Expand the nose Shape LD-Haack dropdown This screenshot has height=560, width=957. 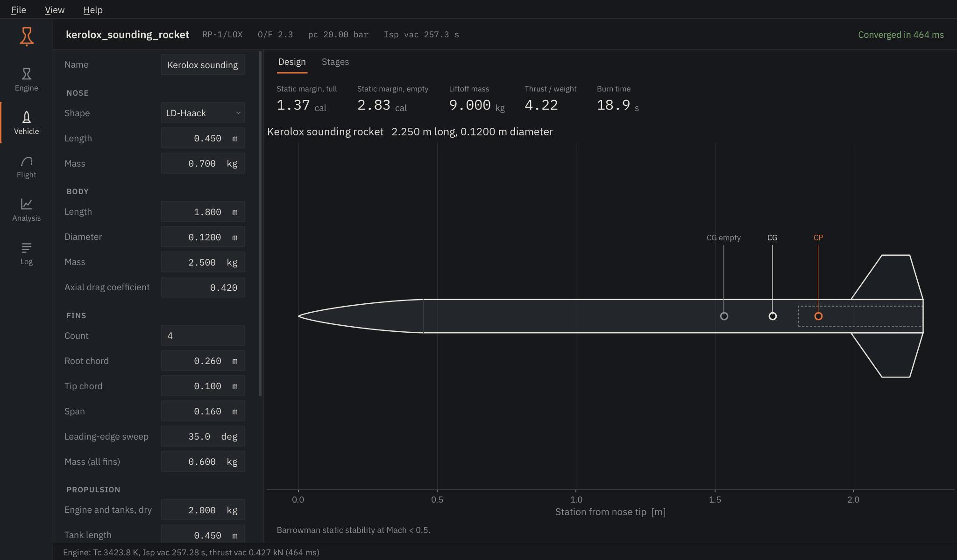[203, 113]
